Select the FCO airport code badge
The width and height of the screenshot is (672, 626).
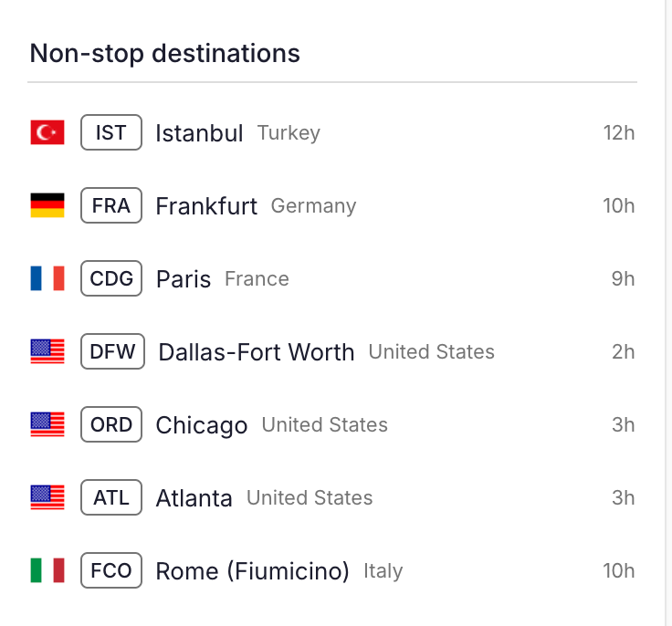coord(111,571)
